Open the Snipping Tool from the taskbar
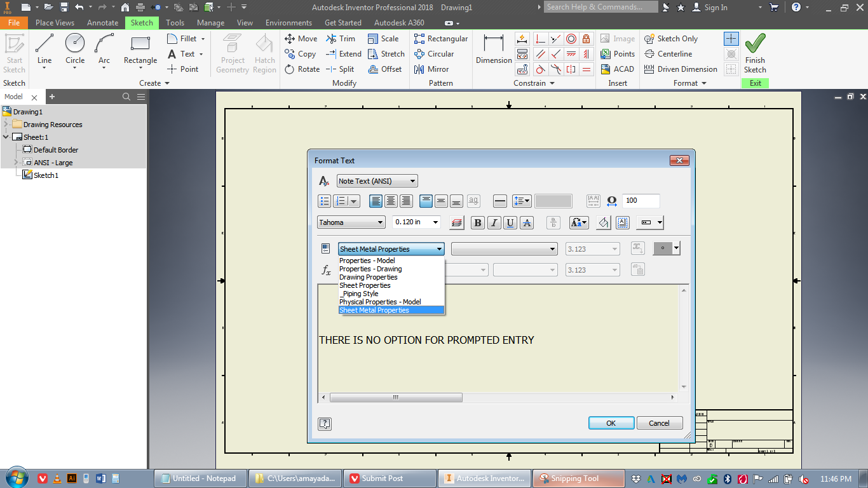Screen dimensions: 868x488 [x=578, y=478]
